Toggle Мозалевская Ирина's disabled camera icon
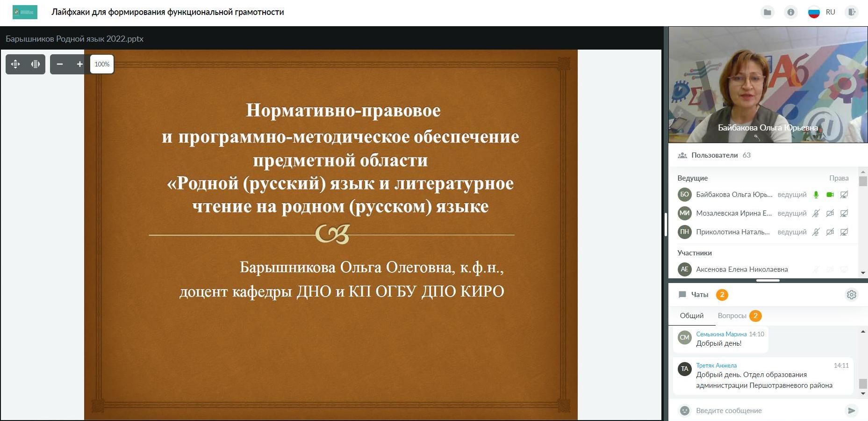 [x=830, y=213]
